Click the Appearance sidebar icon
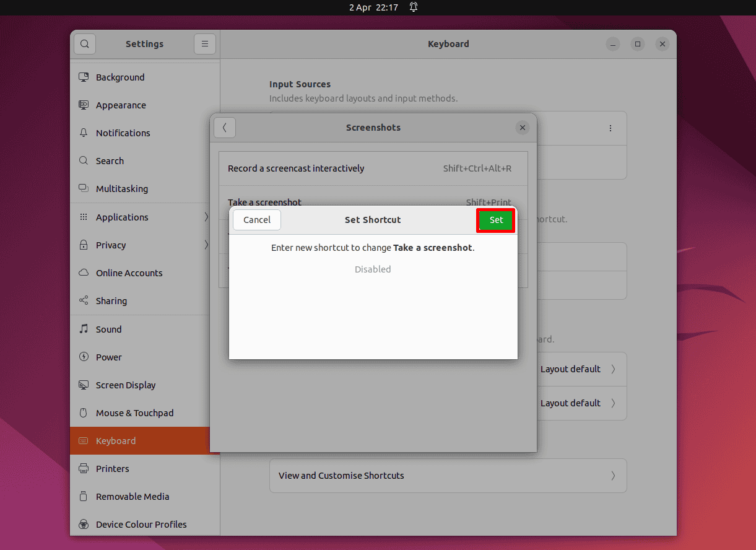 coord(84,105)
